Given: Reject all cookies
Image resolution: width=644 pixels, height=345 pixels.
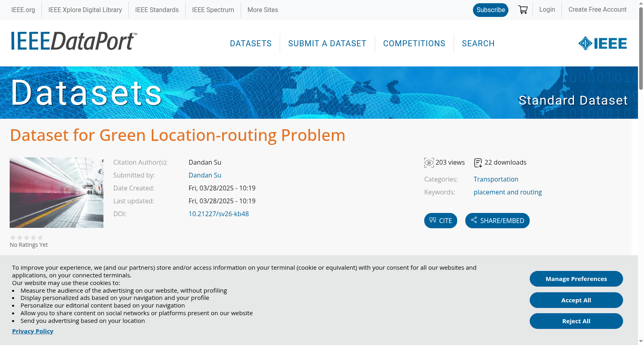Looking at the screenshot, I should tap(576, 321).
